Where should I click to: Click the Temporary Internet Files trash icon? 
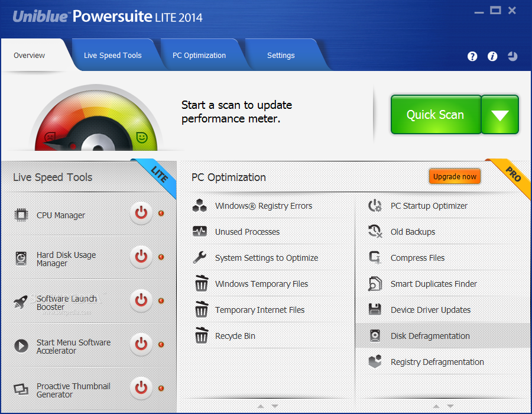coord(201,309)
